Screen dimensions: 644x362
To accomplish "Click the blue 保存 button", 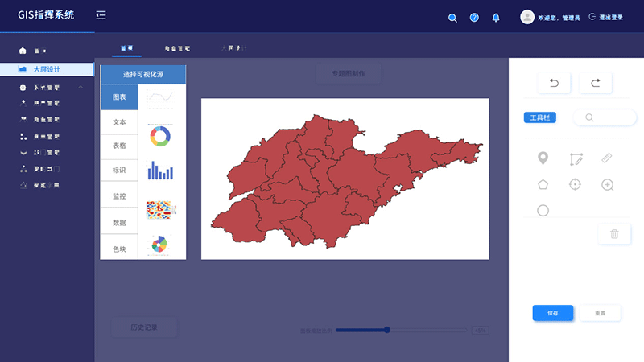I will pos(553,313).
